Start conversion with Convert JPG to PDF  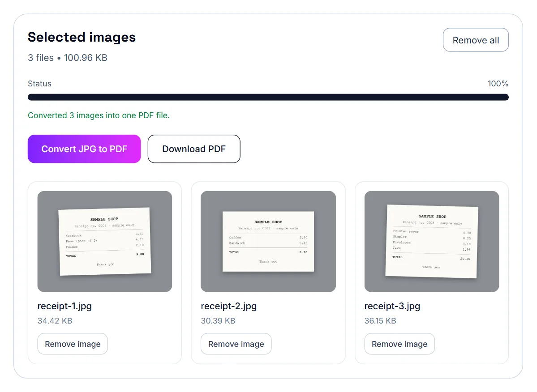[84, 149]
